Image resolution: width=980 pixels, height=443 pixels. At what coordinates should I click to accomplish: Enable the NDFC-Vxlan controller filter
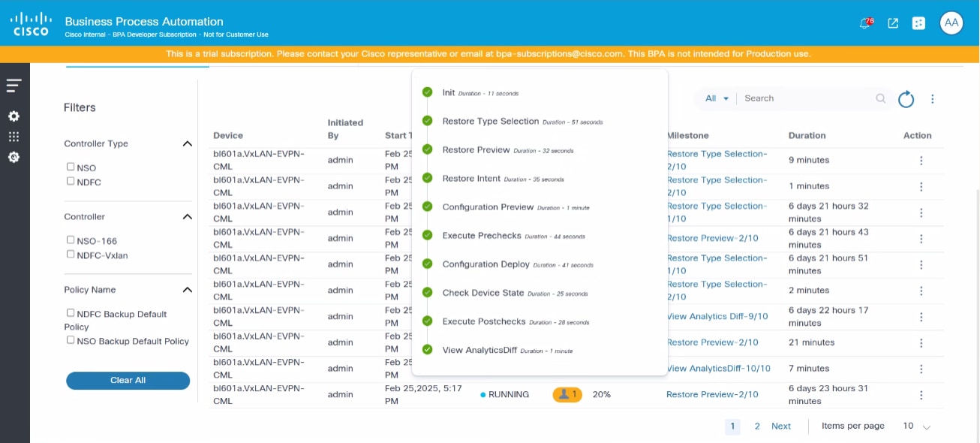click(x=71, y=254)
